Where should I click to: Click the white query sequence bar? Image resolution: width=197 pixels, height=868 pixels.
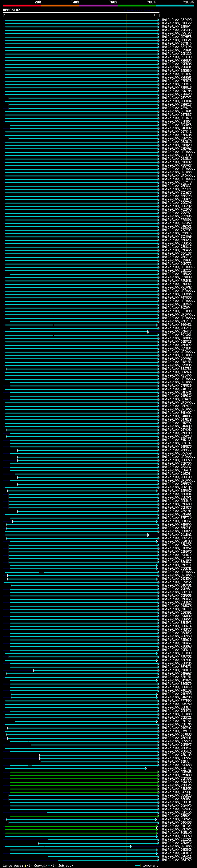(x=81, y=13)
